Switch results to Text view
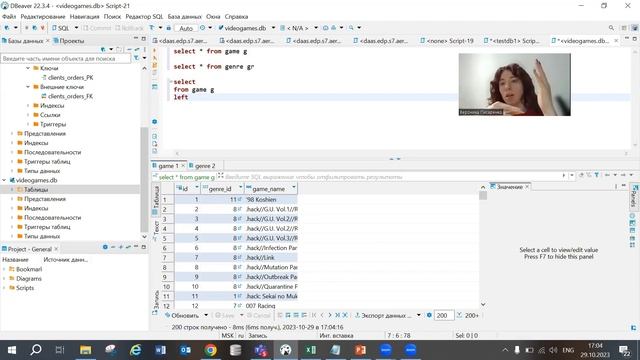 click(155, 230)
